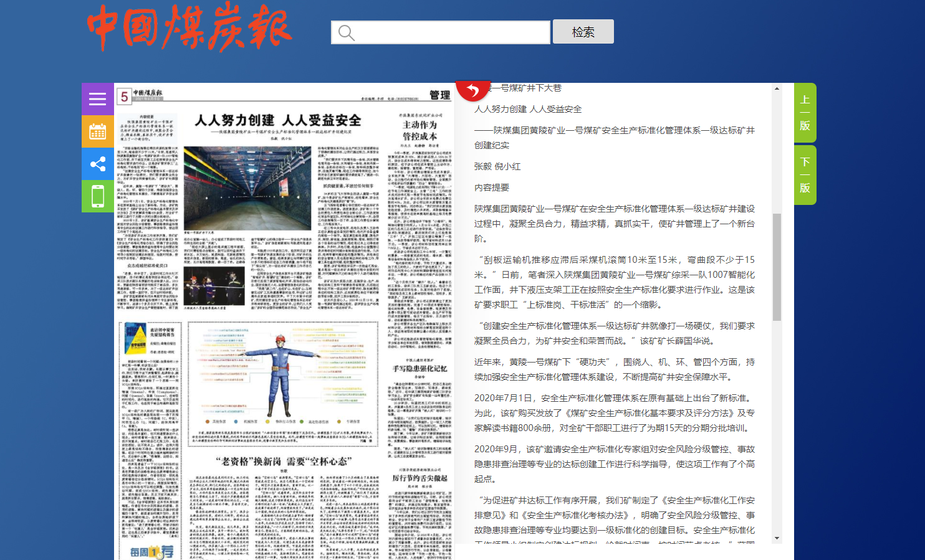
Task: Click paragraph starting 近年来，黄陵一号煤矿
Action: [615, 369]
